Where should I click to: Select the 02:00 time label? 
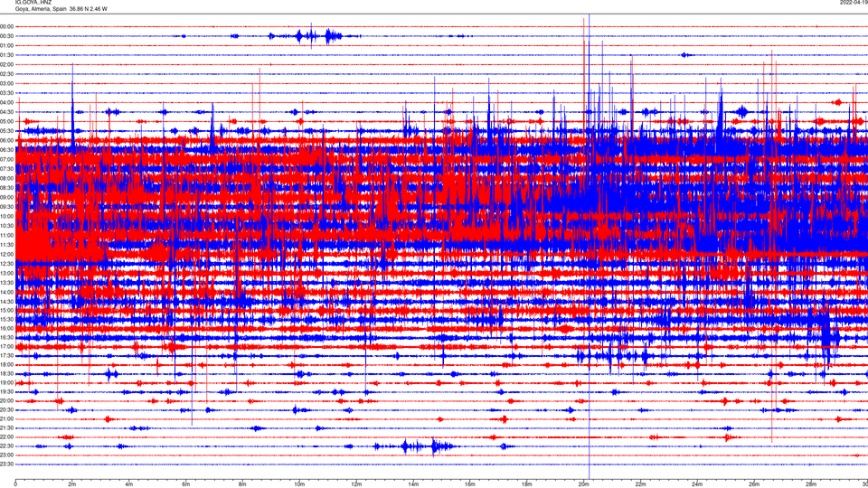(6, 64)
